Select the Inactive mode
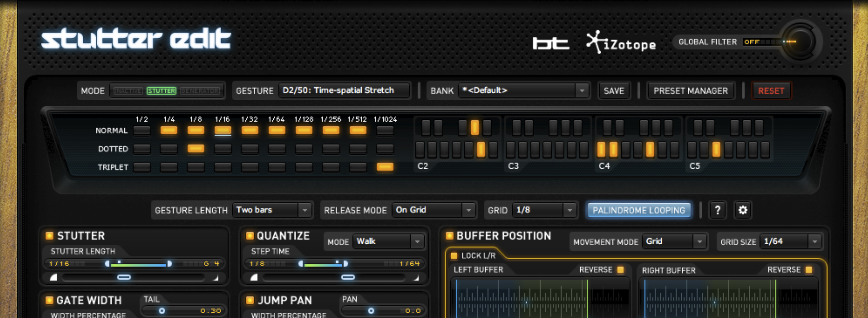The width and height of the screenshot is (868, 318). coord(128,91)
